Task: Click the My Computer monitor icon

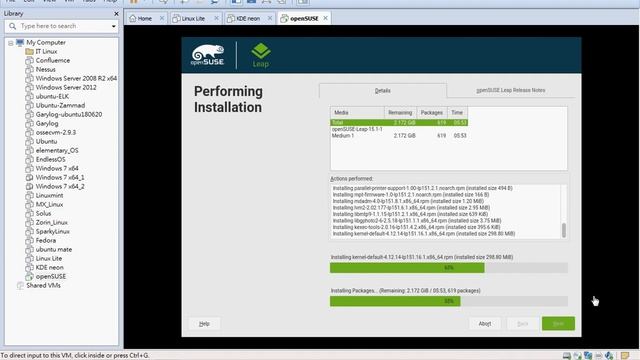Action: pyautogui.click(x=20, y=42)
